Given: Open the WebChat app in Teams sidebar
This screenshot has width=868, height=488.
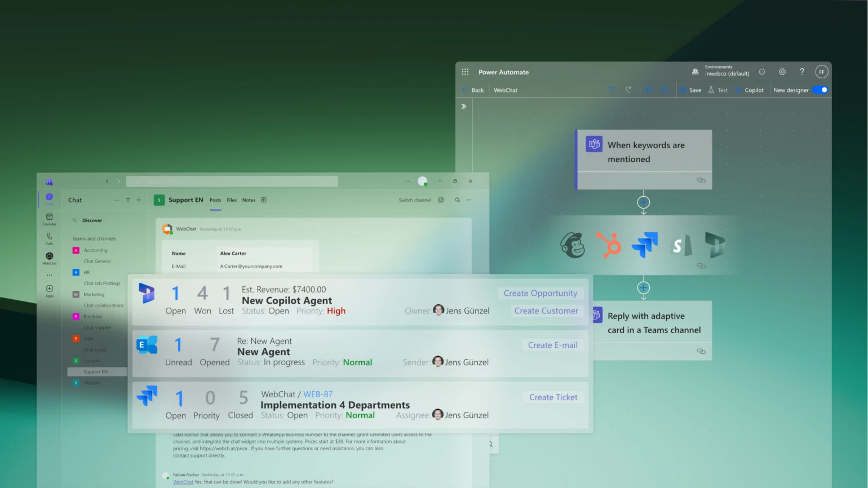Looking at the screenshot, I should tap(49, 255).
